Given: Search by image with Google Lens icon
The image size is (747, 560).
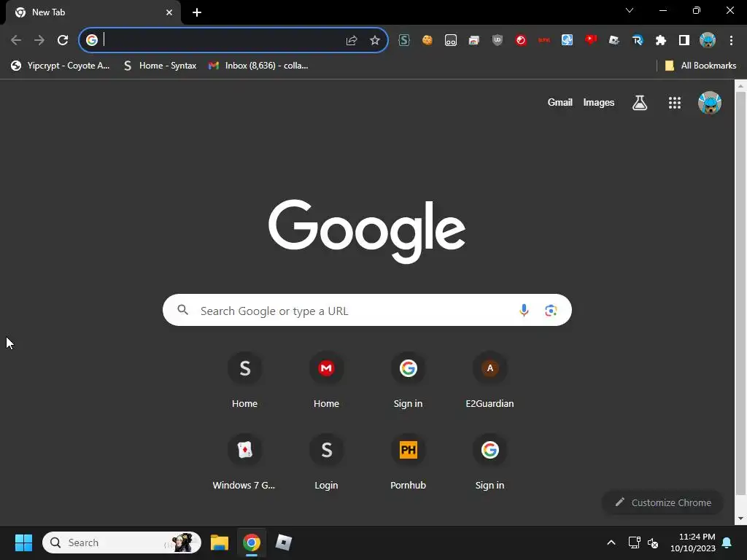Looking at the screenshot, I should coord(551,311).
